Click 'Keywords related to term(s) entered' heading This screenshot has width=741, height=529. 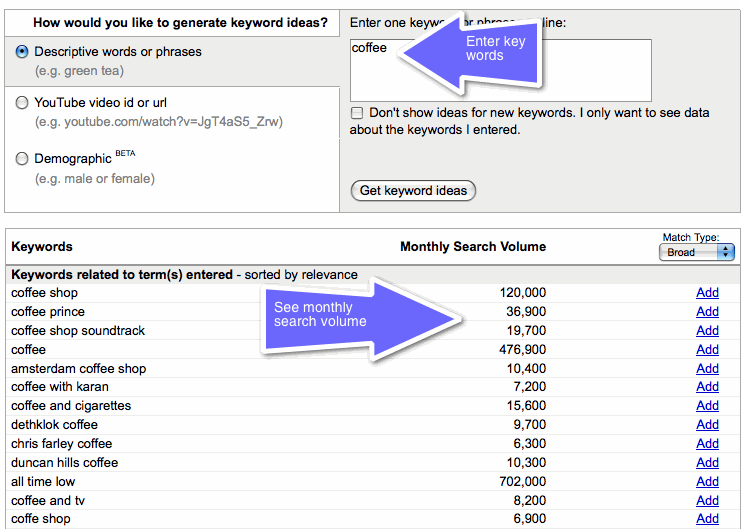[122, 275]
